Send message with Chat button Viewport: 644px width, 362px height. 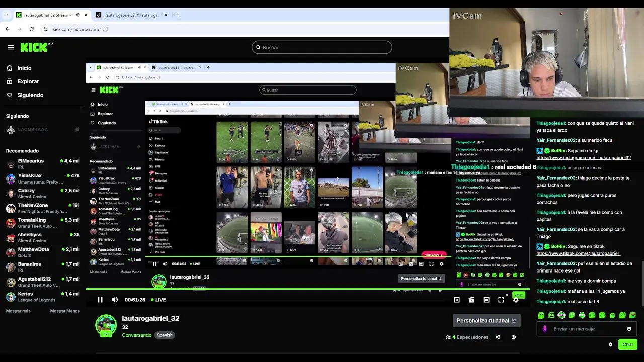[x=627, y=344]
